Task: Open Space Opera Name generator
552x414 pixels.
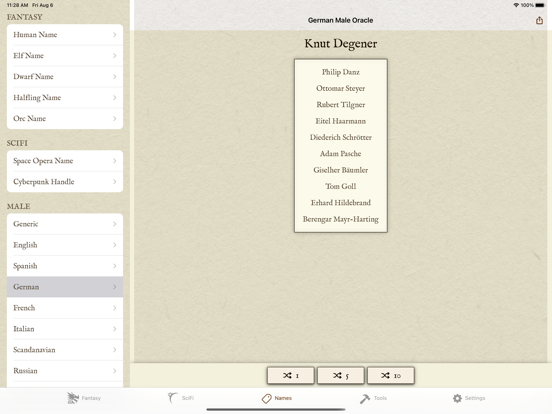Action: tap(65, 161)
